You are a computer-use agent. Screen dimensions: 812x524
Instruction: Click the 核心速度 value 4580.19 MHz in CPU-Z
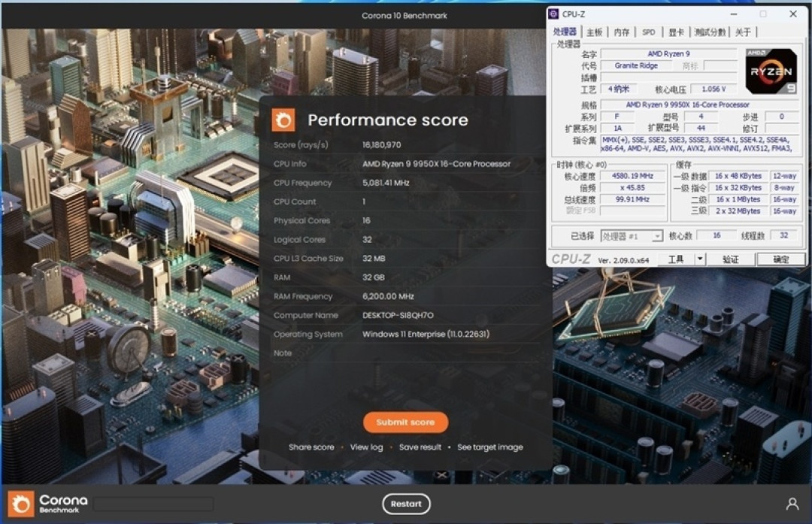[632, 176]
